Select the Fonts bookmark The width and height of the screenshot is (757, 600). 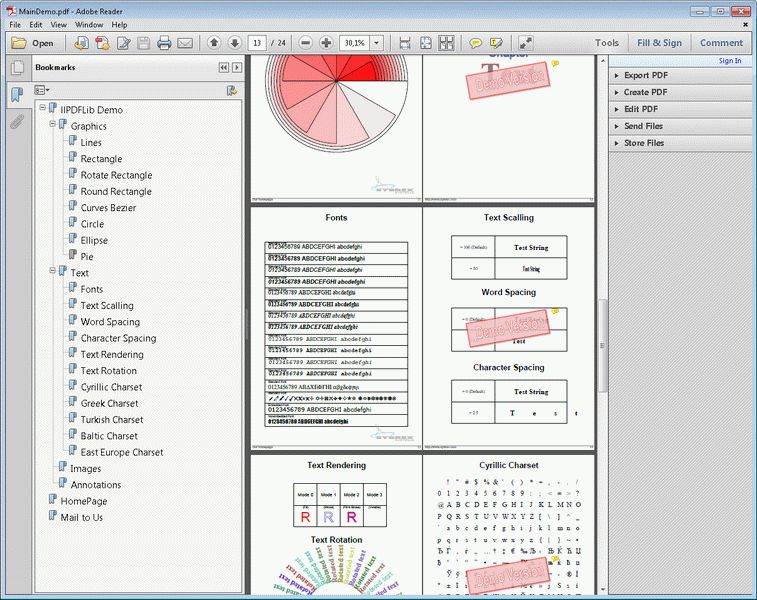[91, 289]
